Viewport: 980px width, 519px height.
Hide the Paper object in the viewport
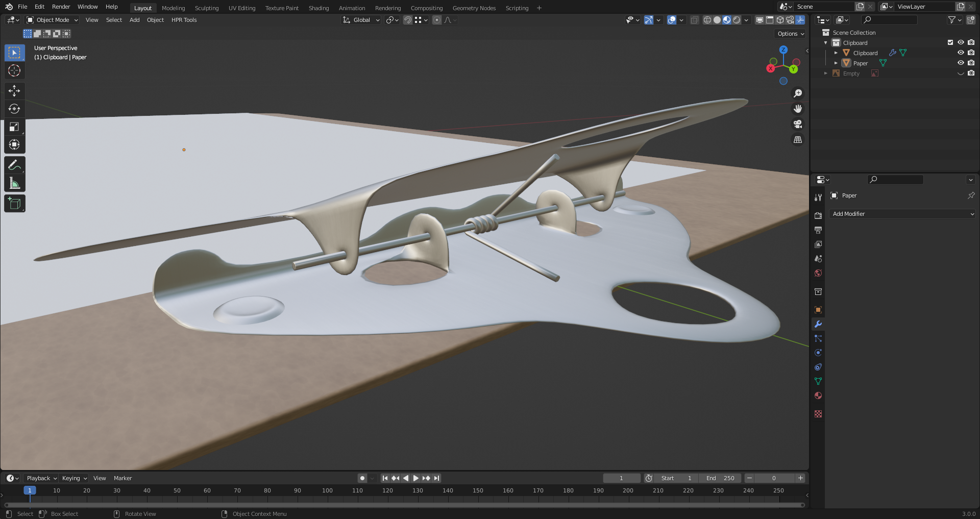[x=961, y=63]
